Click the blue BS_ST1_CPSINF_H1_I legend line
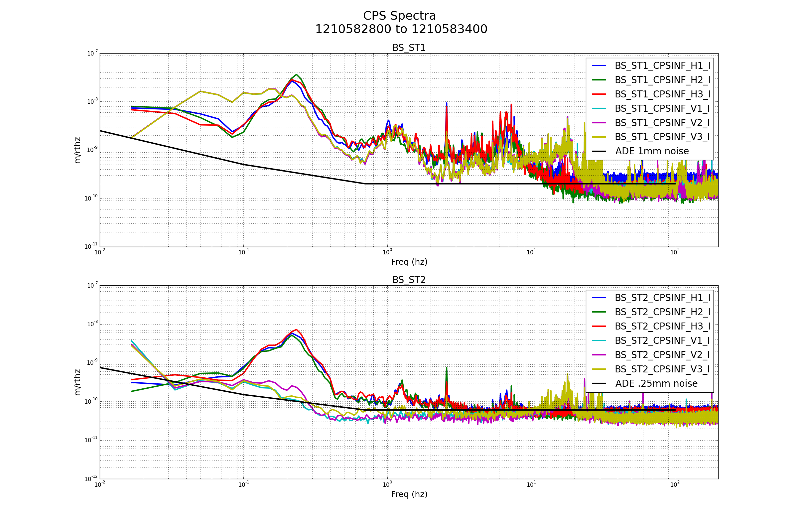798x532 pixels. [599, 66]
